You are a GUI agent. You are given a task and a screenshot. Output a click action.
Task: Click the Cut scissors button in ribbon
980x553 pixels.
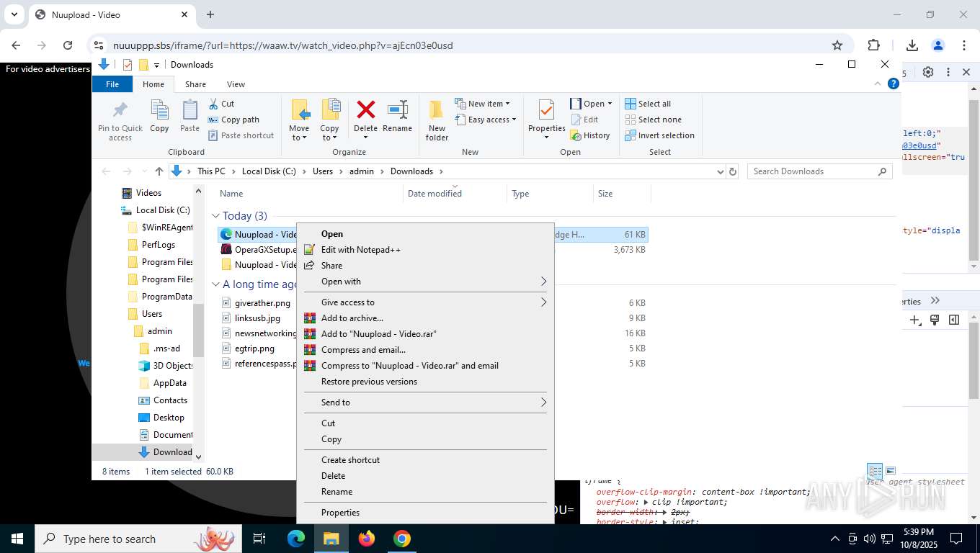click(222, 104)
